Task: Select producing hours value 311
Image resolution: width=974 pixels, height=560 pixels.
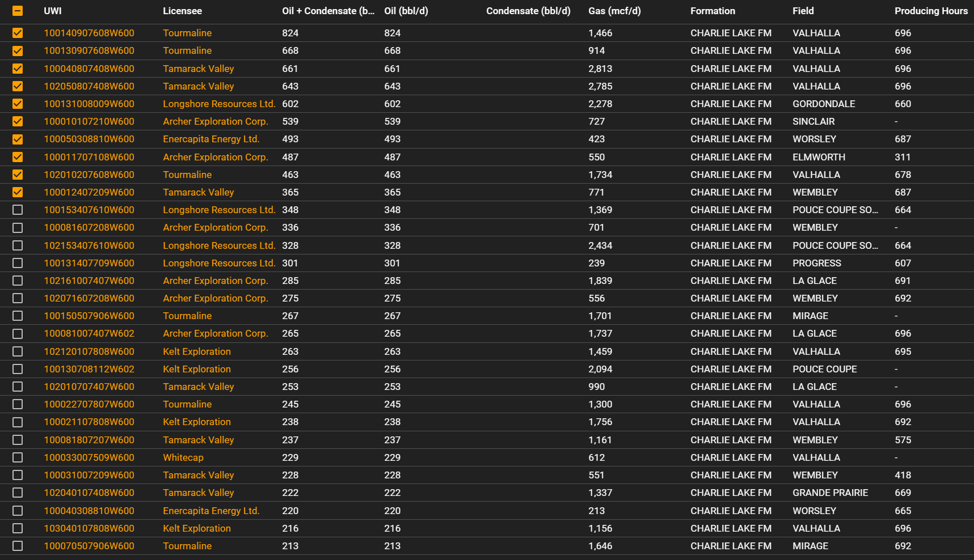Action: 903,157
